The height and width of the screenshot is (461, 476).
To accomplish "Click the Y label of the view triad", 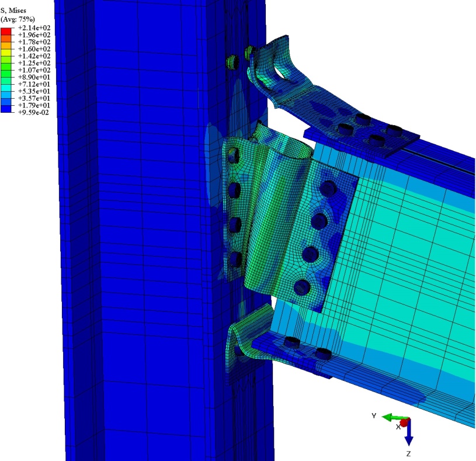I will (374, 415).
